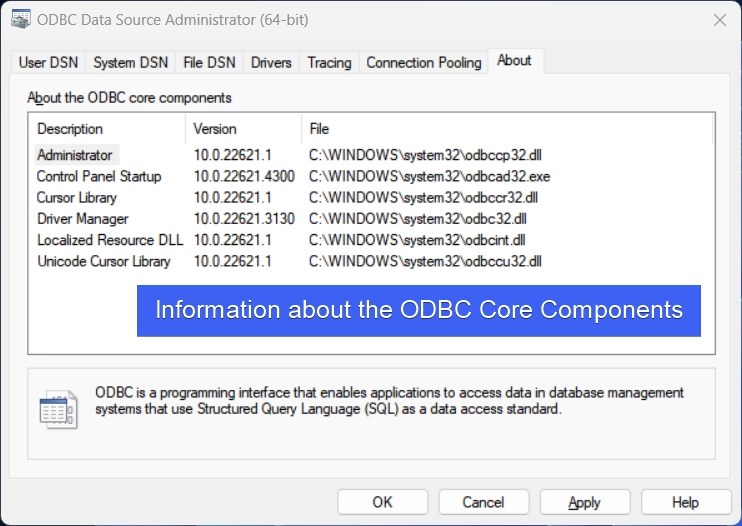Switch to the User DSN tab
The height and width of the screenshot is (526, 742).
pyautogui.click(x=48, y=62)
